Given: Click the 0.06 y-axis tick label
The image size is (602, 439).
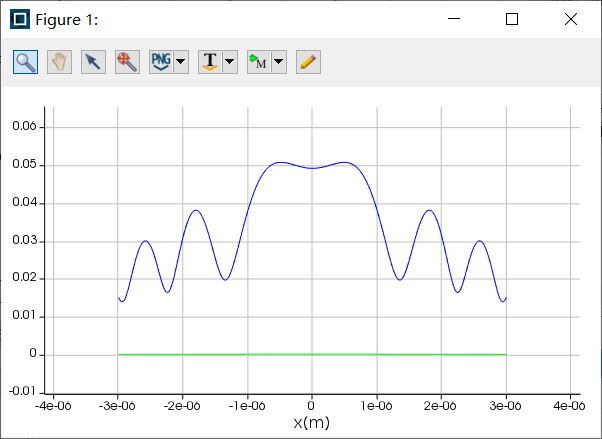Looking at the screenshot, I should tap(24, 126).
